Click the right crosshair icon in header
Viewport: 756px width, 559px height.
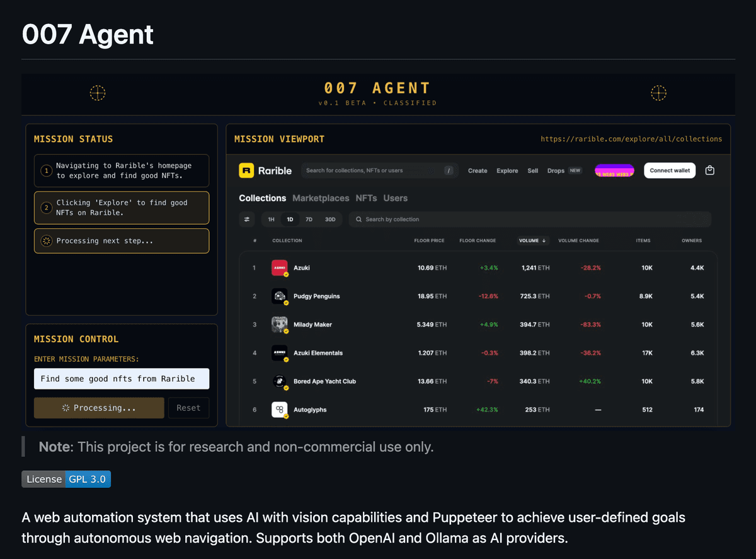658,93
